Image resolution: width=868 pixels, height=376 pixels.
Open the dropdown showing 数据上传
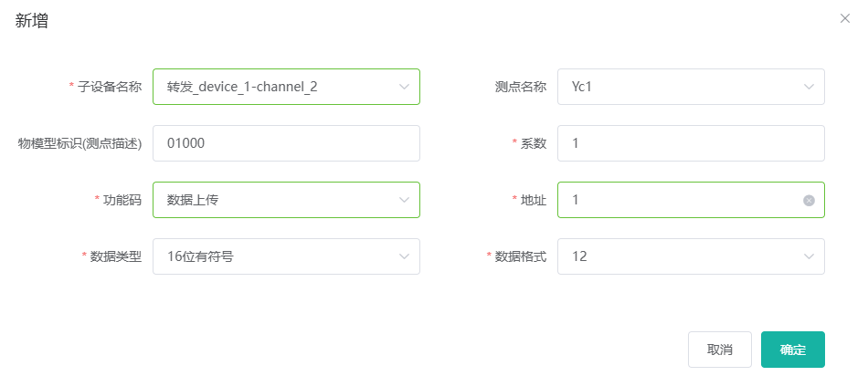click(286, 200)
